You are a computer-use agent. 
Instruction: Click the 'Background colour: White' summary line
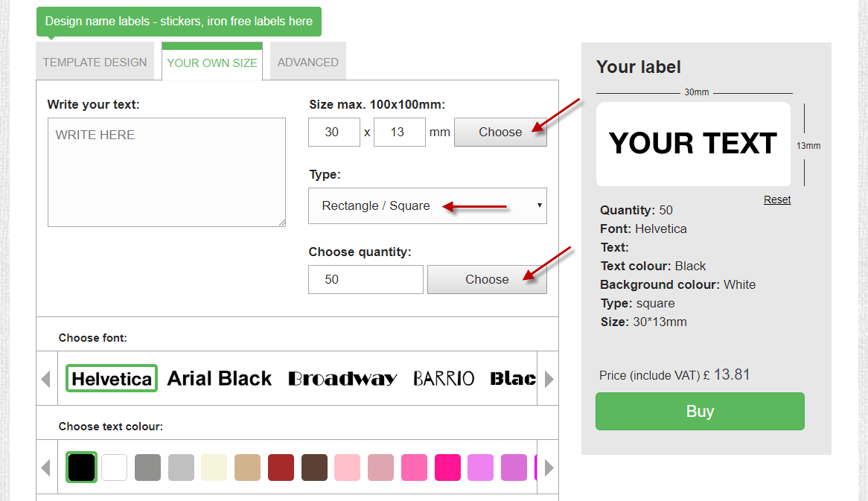coord(678,284)
